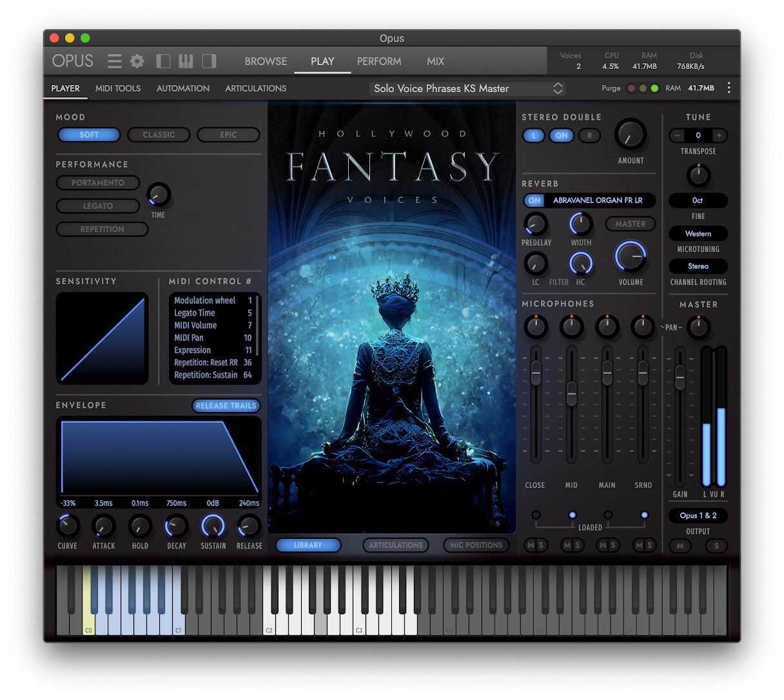Viewport: 784px width, 700px height.
Task: Click the ARTICULATIONS button below the artwork
Action: (x=396, y=545)
